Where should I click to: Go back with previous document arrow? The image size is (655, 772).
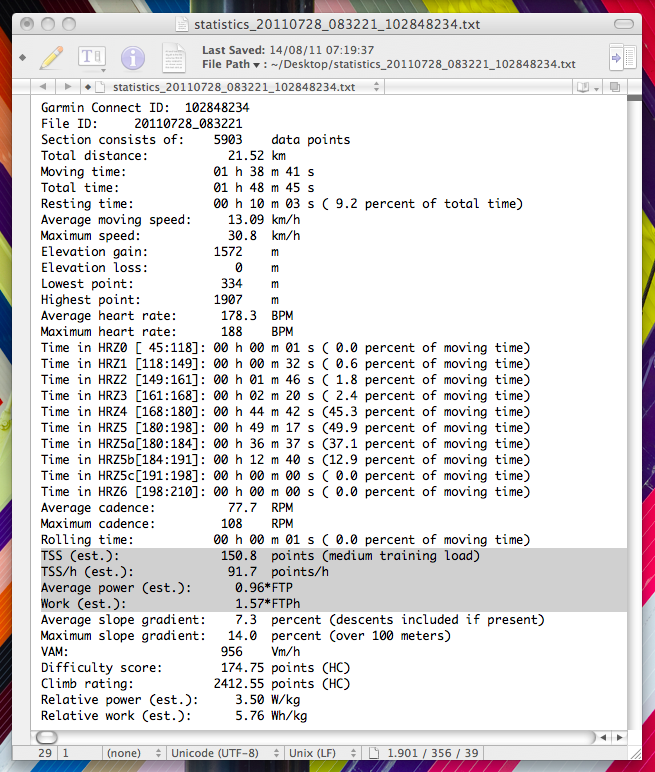[43, 87]
